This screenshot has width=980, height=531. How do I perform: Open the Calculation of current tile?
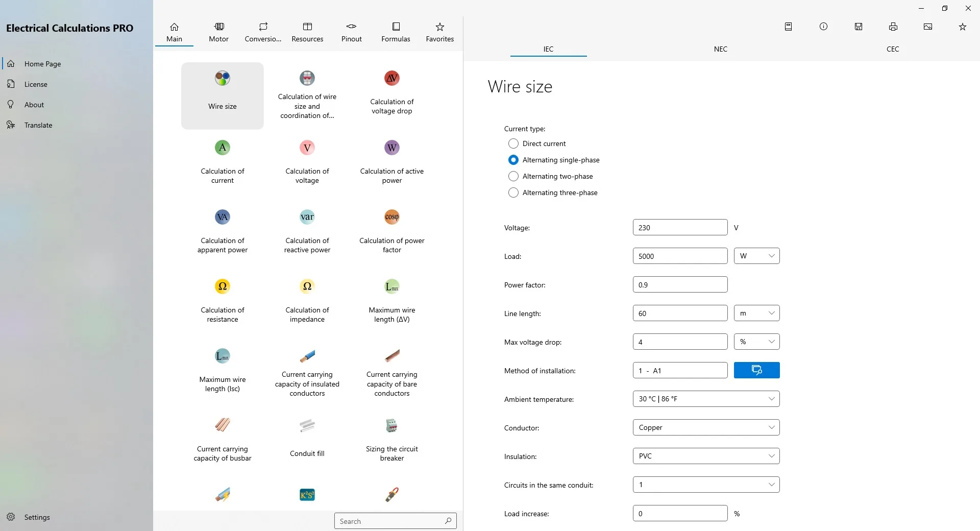tap(223, 165)
